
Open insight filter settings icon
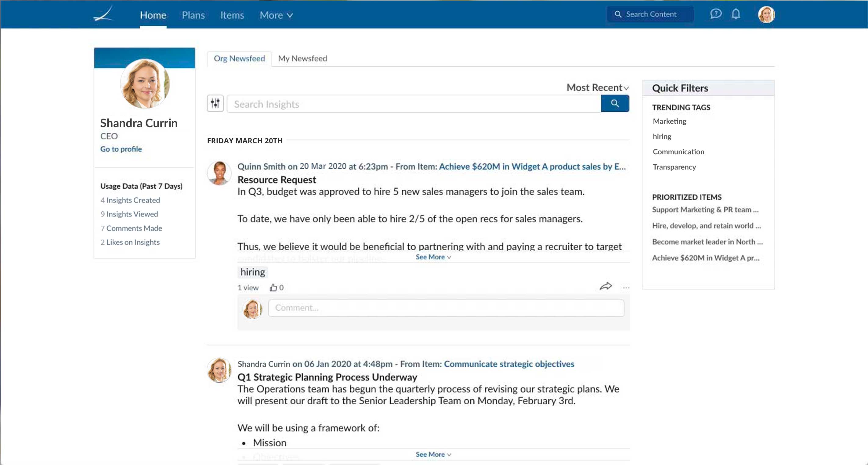point(215,103)
